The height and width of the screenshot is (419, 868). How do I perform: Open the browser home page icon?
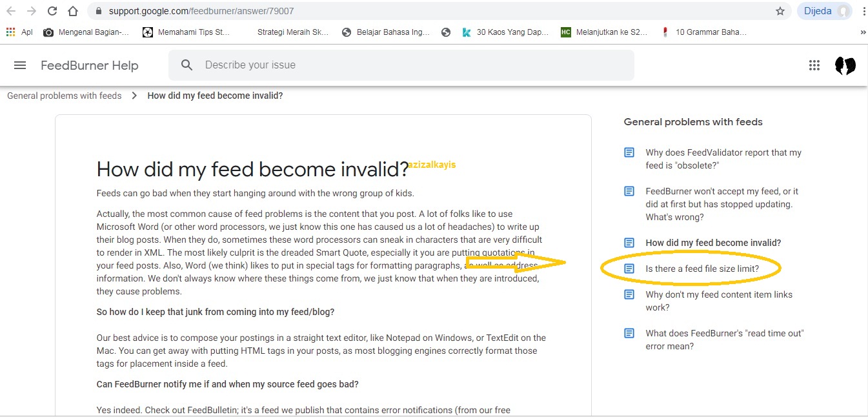pos(73,11)
